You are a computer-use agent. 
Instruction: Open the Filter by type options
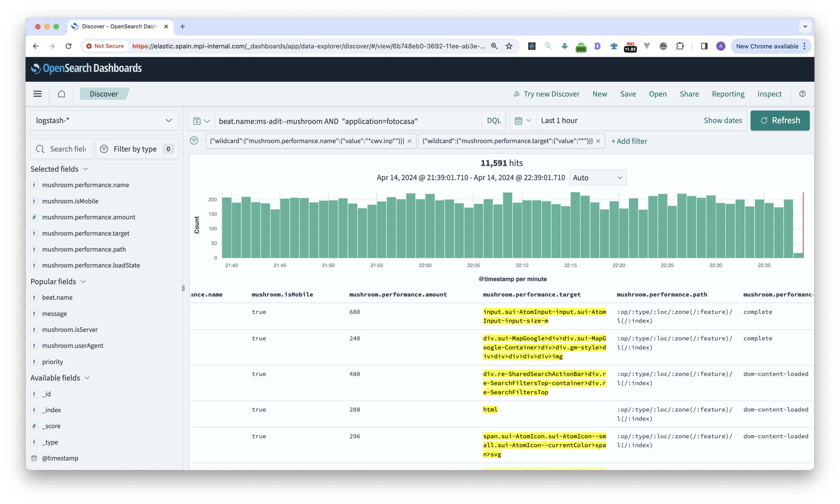coord(137,149)
